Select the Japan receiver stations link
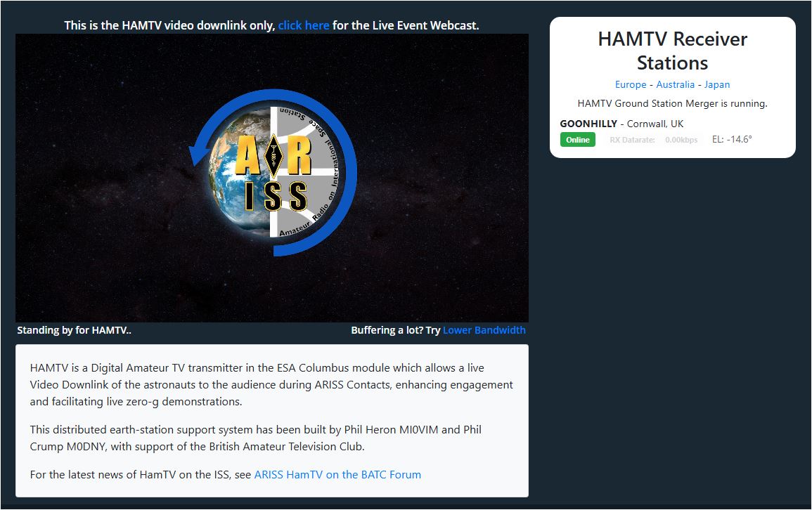 pyautogui.click(x=716, y=84)
